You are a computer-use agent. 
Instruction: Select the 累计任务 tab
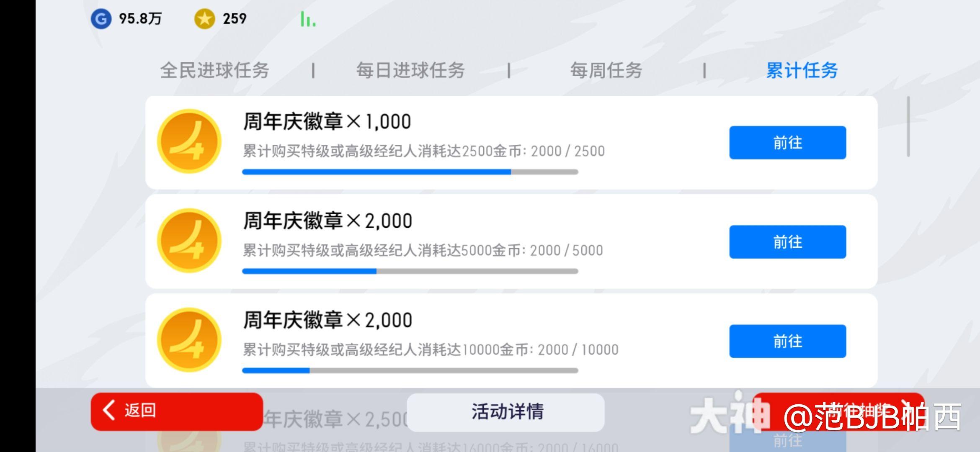click(x=802, y=70)
